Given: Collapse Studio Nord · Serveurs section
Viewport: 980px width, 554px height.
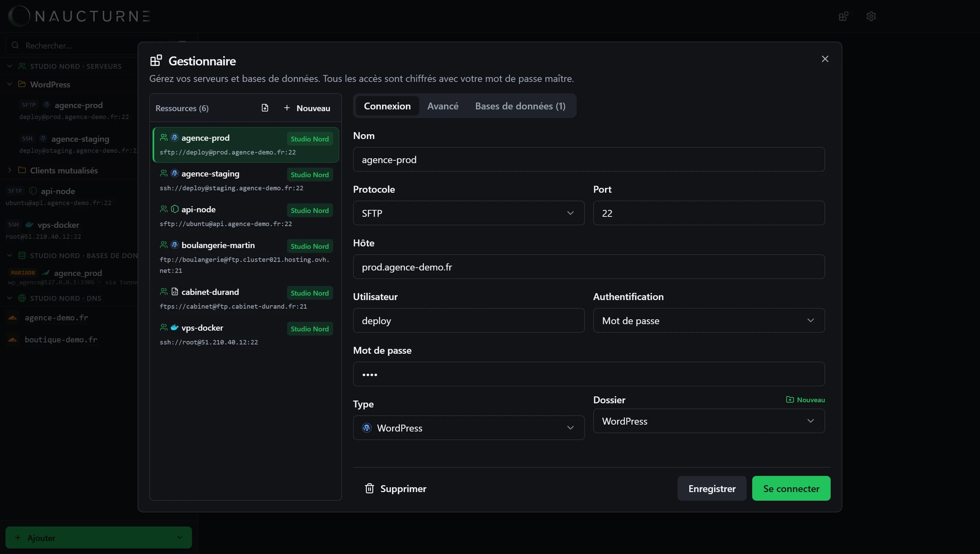Looking at the screenshot, I should pyautogui.click(x=10, y=66).
